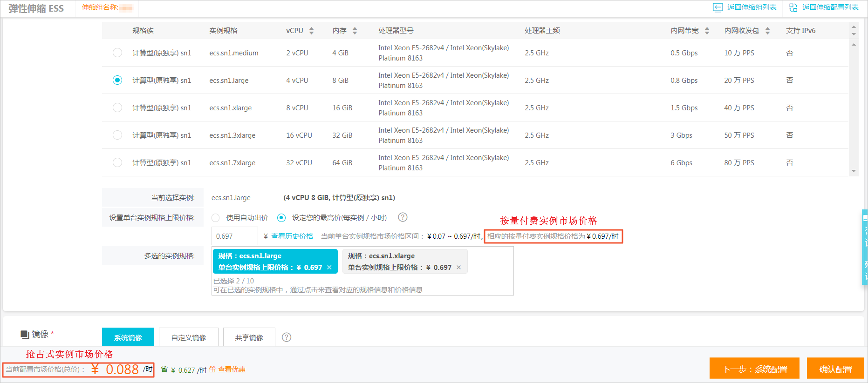Click the max price input field 0.697

[x=235, y=236]
